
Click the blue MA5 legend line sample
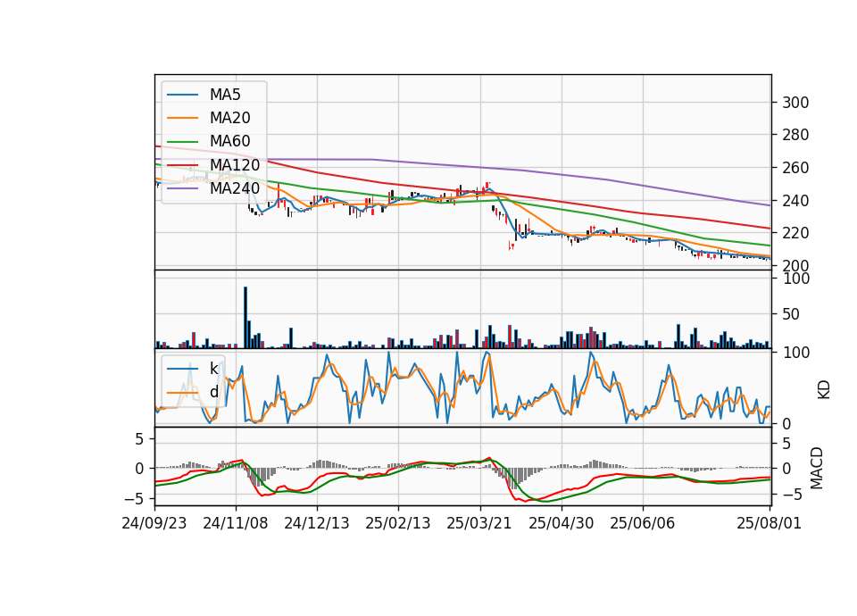pos(182,96)
